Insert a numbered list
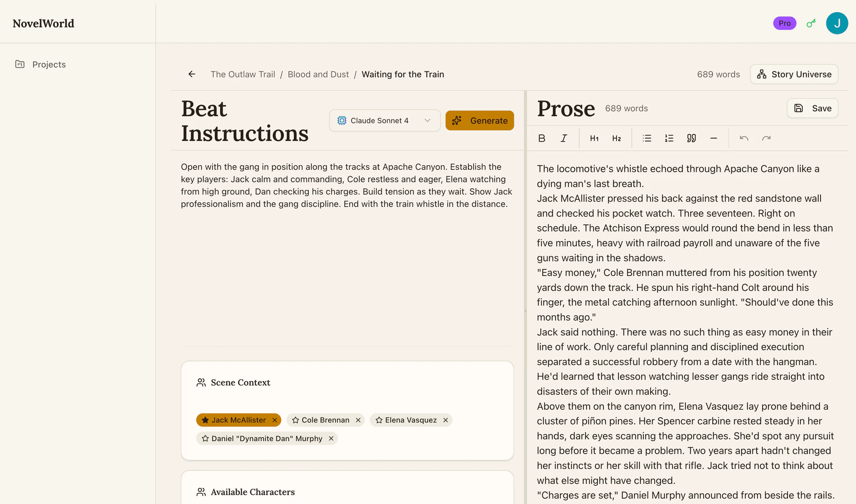 point(669,138)
